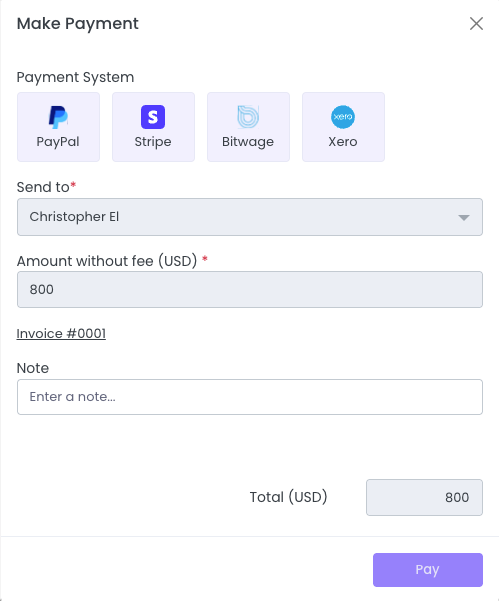This screenshot has height=601, width=499.
Task: Pick the Bitwage logo icon
Action: pos(248,117)
